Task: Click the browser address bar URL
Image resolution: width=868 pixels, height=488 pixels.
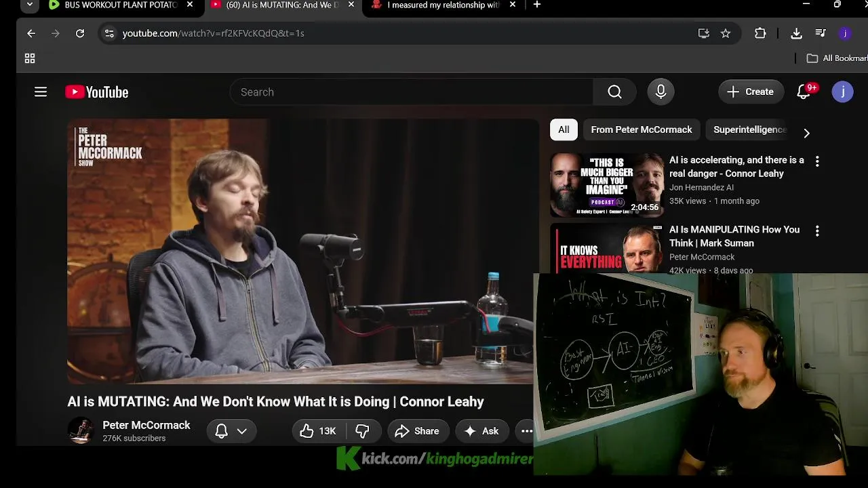Action: (213, 33)
